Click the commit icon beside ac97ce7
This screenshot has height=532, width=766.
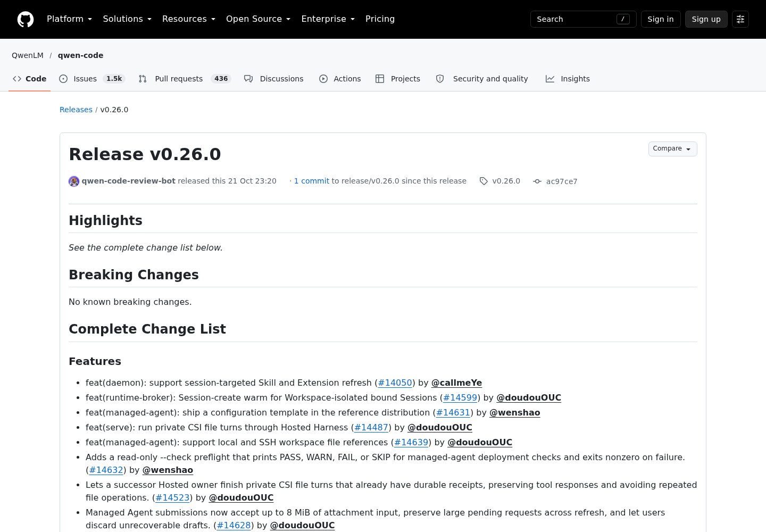pos(537,181)
